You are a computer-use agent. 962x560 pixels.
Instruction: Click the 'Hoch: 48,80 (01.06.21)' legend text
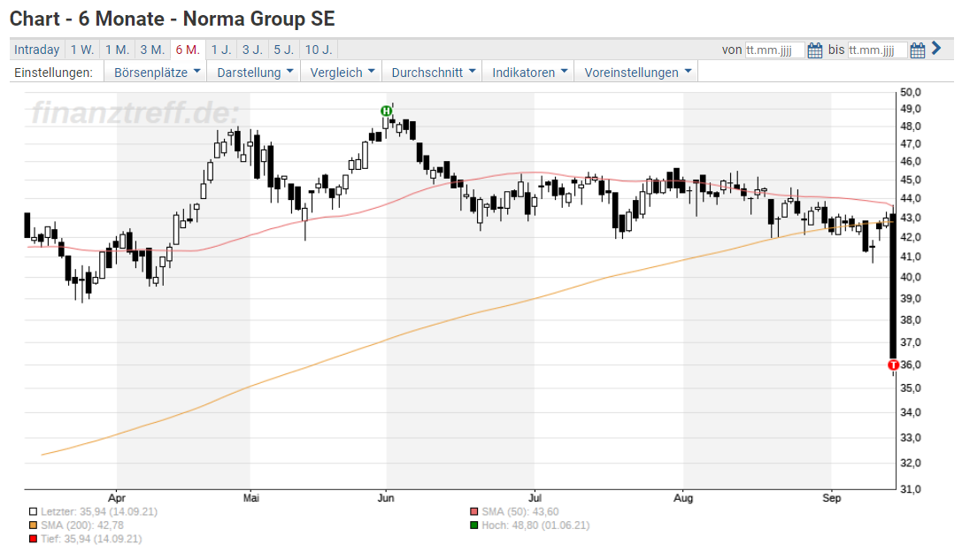(535, 525)
